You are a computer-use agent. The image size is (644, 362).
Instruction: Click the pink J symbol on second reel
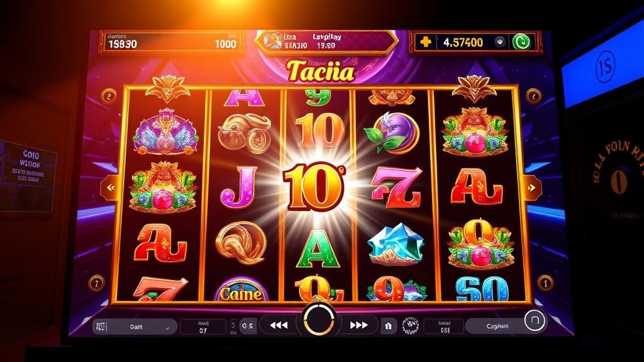(239, 187)
